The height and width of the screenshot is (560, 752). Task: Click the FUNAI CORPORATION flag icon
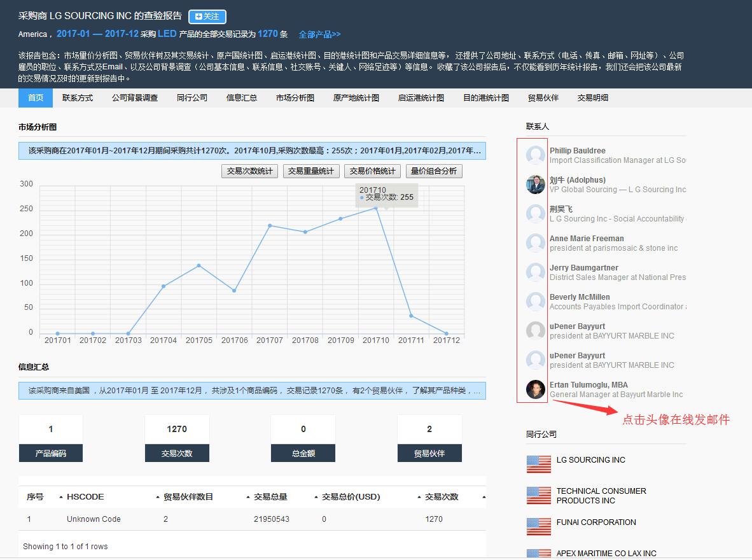pos(539,526)
